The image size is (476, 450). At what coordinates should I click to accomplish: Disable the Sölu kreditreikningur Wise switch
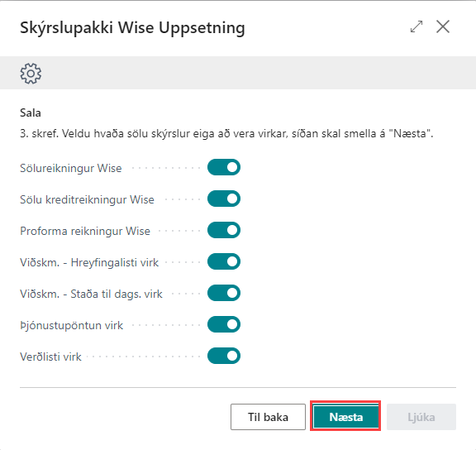pos(224,199)
